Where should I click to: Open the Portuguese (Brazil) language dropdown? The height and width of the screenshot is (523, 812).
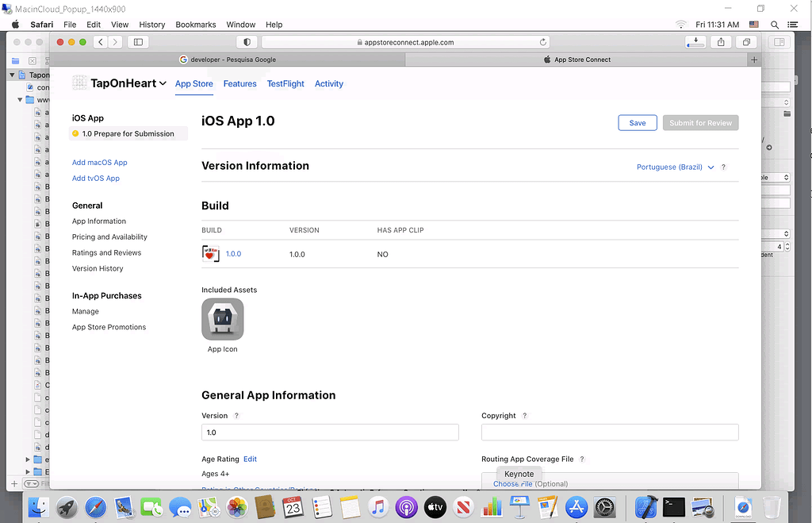point(675,167)
